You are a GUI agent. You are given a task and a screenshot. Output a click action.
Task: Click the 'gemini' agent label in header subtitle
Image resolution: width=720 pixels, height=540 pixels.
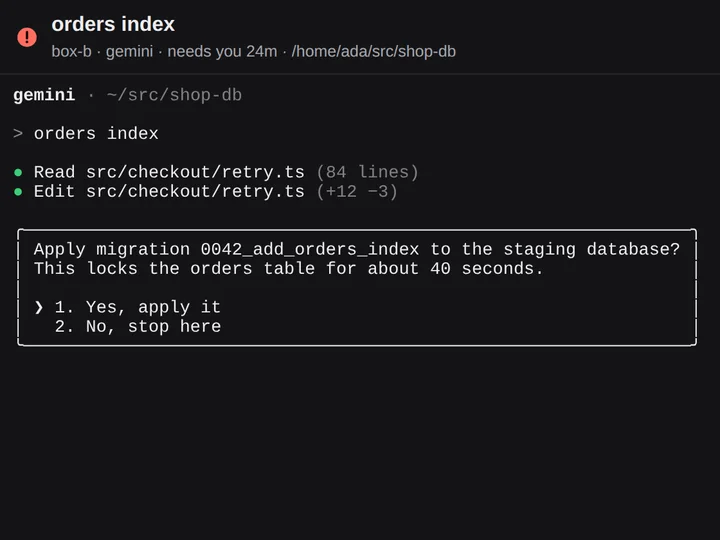click(129, 51)
